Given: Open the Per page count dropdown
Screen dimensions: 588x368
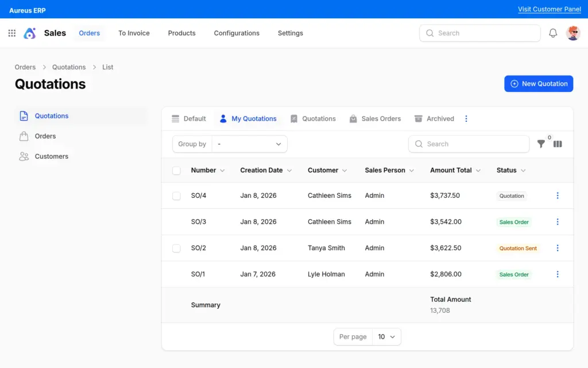Looking at the screenshot, I should click(386, 337).
